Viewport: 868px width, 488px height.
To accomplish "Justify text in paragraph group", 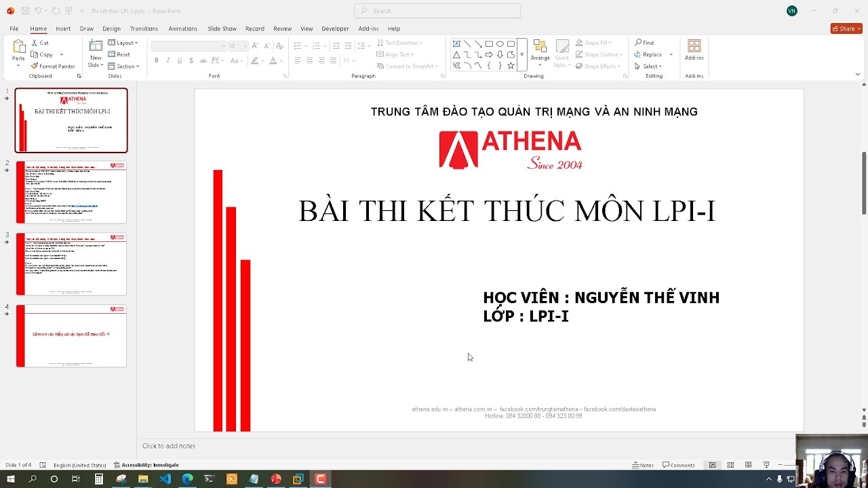I will [332, 60].
